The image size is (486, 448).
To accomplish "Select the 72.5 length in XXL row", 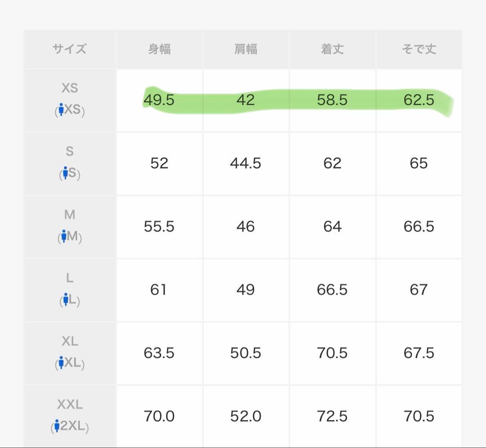I will pyautogui.click(x=332, y=416).
